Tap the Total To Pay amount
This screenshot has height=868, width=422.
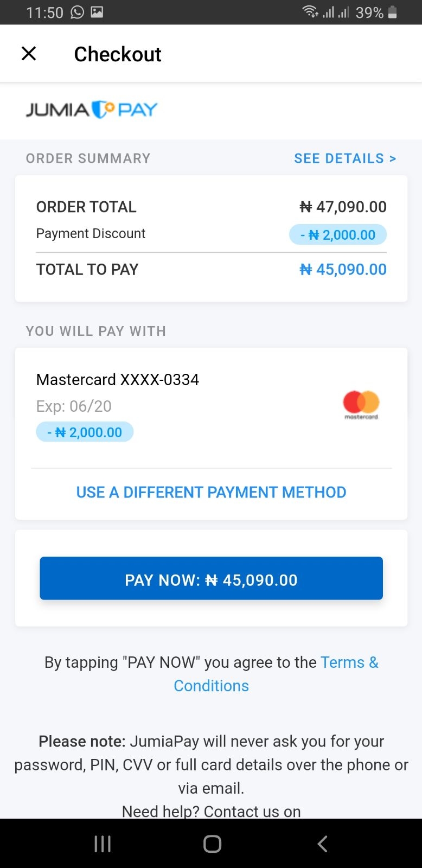point(343,270)
